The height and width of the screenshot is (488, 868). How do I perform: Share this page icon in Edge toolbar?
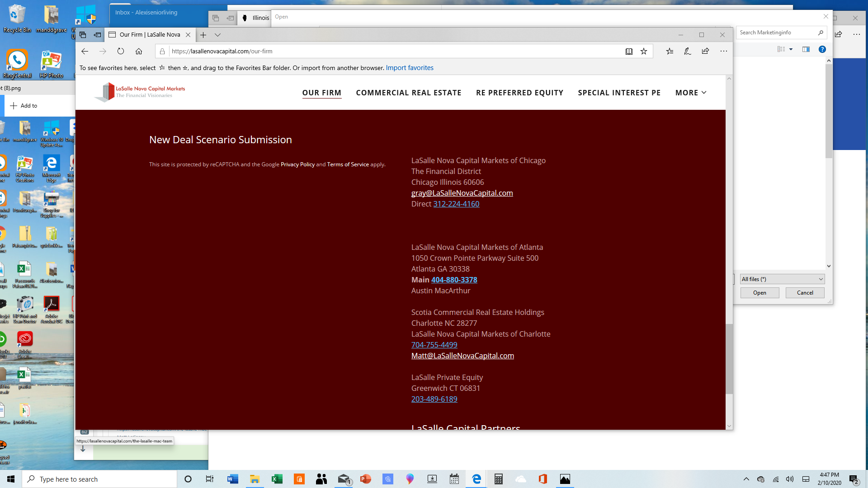point(705,51)
